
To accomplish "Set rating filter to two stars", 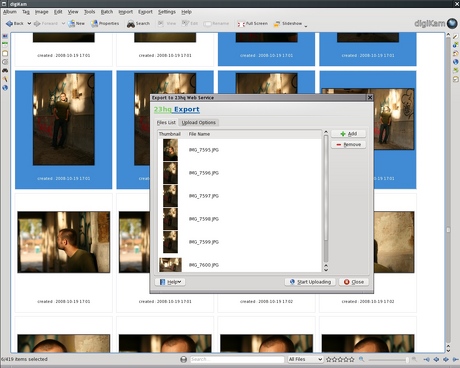I will [x=334, y=359].
